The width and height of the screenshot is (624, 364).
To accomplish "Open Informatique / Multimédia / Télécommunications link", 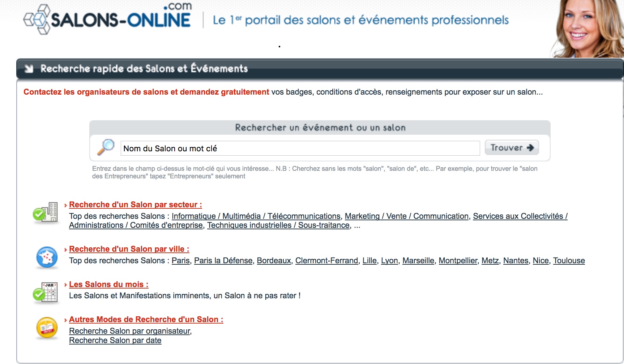I will (x=256, y=216).
